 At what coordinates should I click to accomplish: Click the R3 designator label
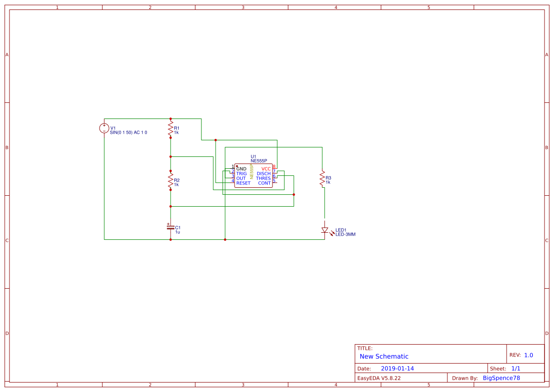[x=328, y=178]
